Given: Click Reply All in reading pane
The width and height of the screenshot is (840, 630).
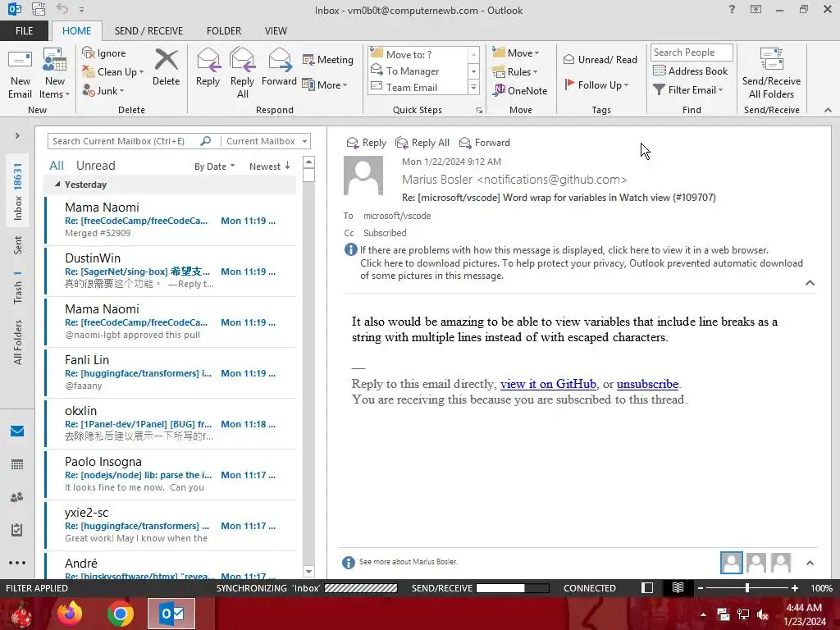Looking at the screenshot, I should 422,143.
